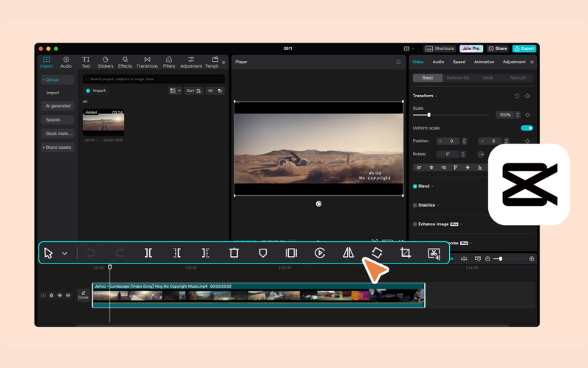Select AI generated in the sidebar
588x368 pixels.
pos(58,106)
